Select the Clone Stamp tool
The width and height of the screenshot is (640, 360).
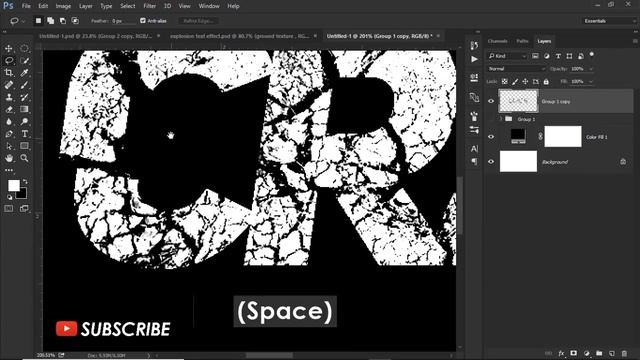pyautogui.click(x=9, y=97)
